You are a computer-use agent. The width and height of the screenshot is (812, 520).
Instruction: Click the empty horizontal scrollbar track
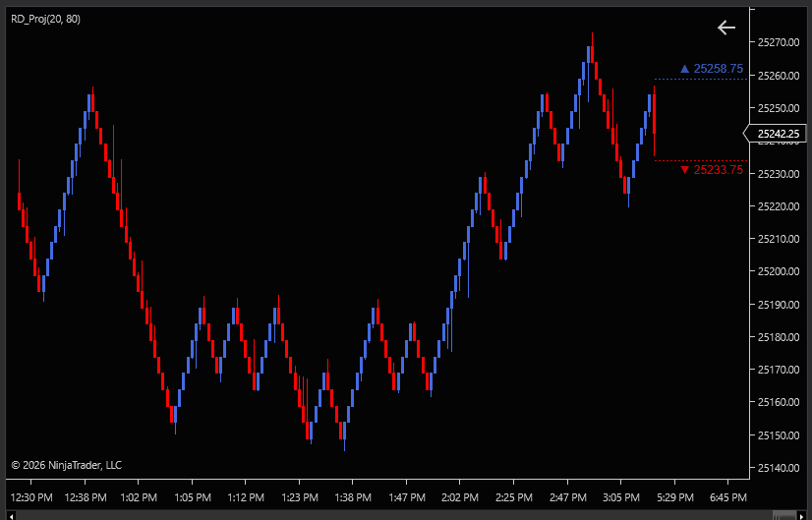pyautogui.click(x=393, y=514)
